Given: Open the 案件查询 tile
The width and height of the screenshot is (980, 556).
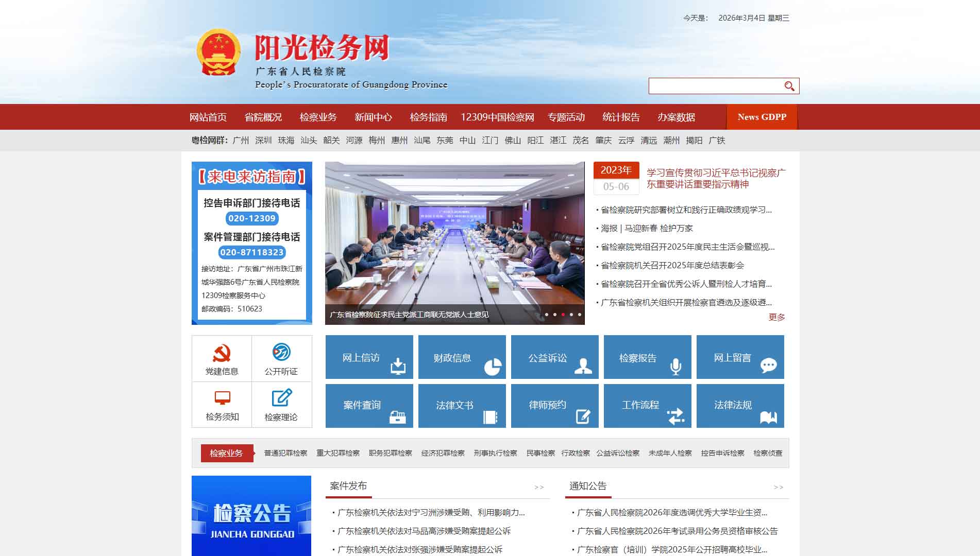Looking at the screenshot, I should point(369,406).
